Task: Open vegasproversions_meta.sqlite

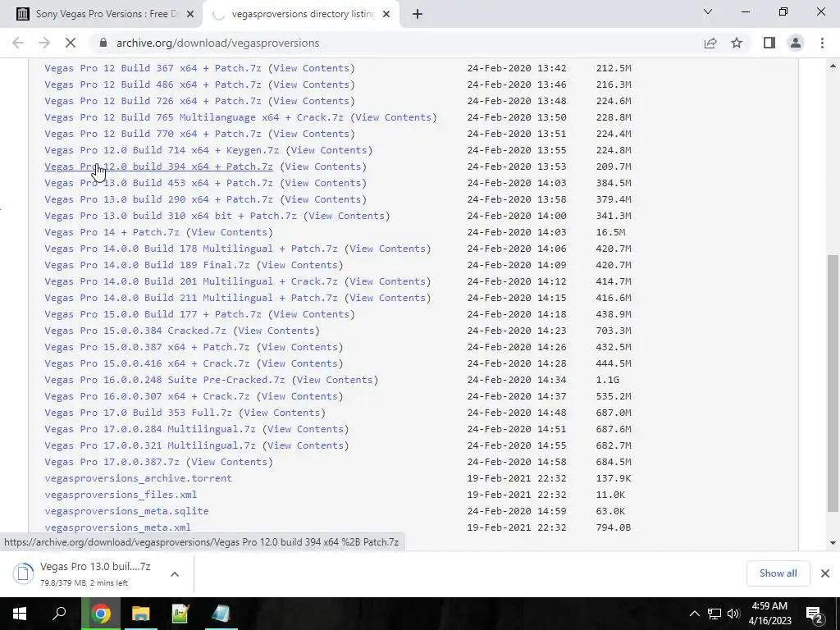Action: coord(126,511)
